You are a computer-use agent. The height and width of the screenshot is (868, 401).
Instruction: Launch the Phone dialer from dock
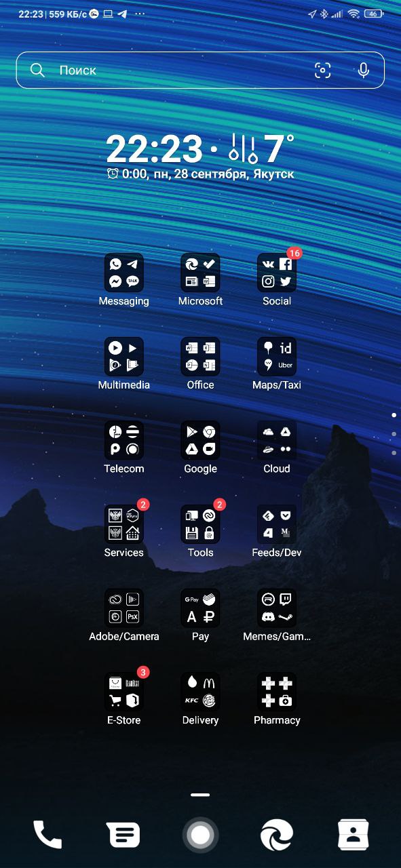(47, 835)
